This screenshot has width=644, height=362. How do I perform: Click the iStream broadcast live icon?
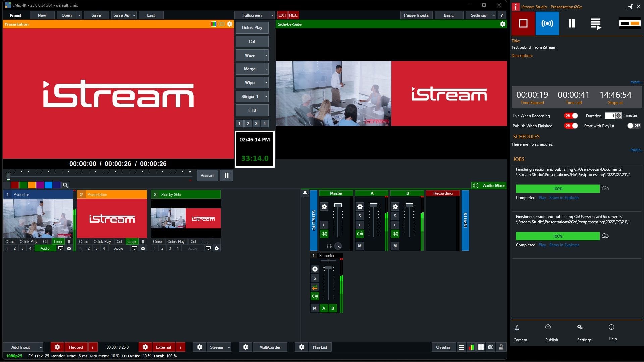coord(547,23)
